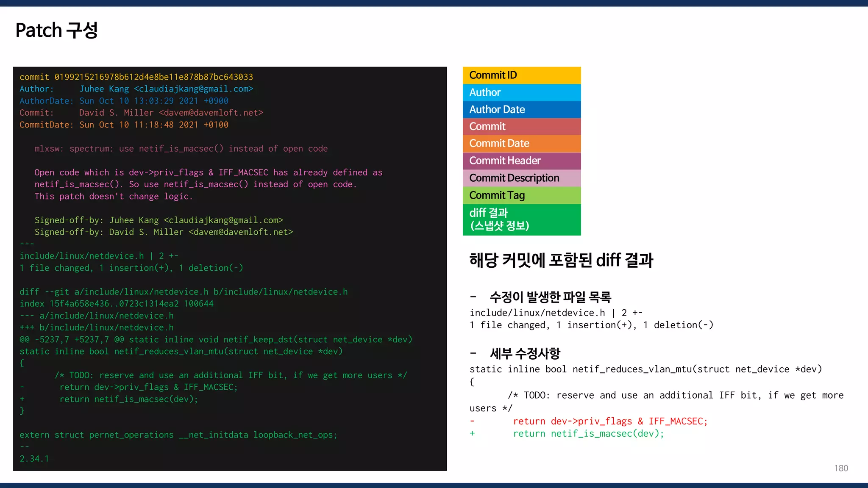This screenshot has height=488, width=868.
Task: Click the 'extern struct pernet_operations' line
Action: tap(178, 435)
